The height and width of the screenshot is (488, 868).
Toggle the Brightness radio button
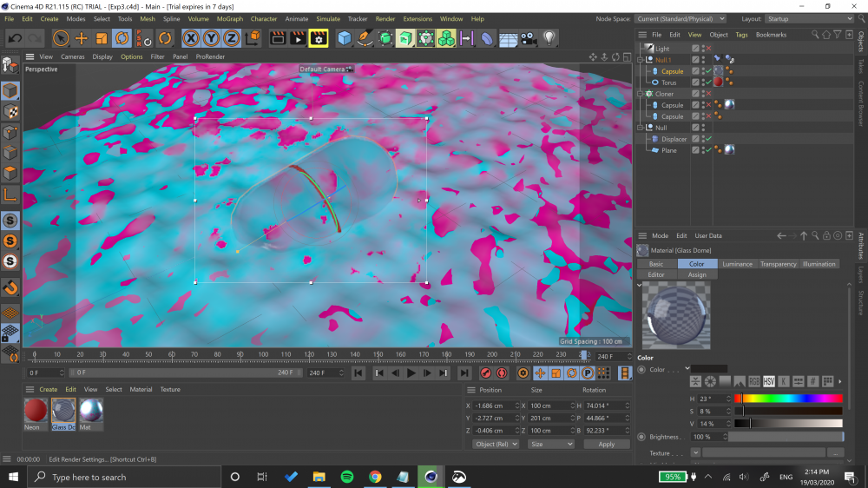click(x=641, y=437)
